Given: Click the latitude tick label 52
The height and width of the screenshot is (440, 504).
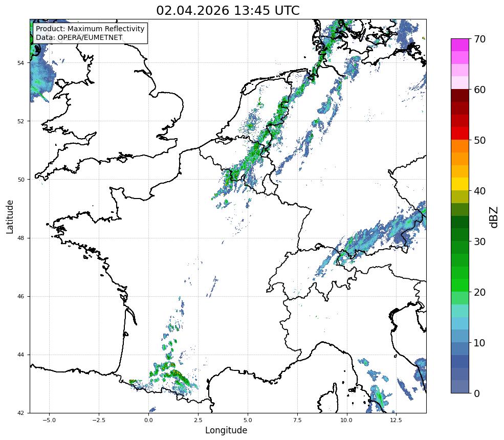Looking at the screenshot, I should point(20,121).
